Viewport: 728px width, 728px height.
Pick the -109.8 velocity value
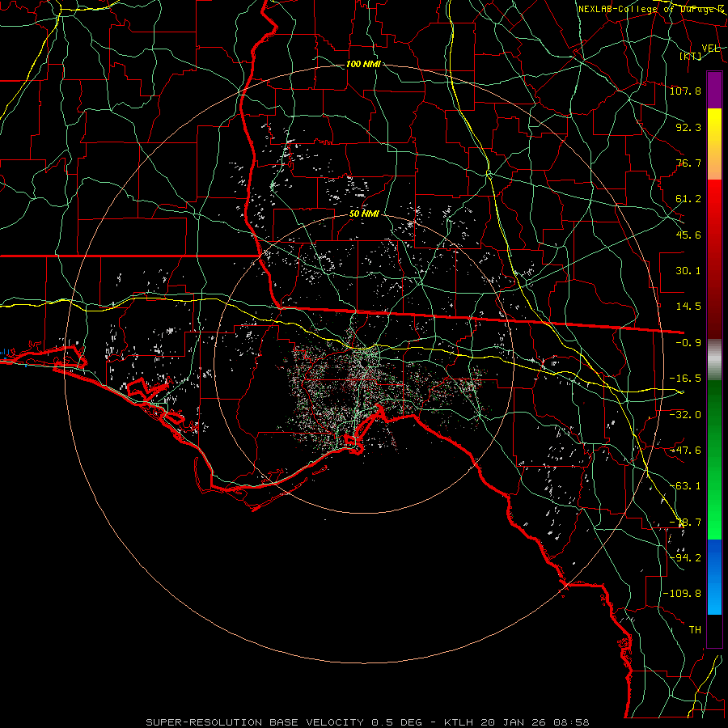click(682, 594)
